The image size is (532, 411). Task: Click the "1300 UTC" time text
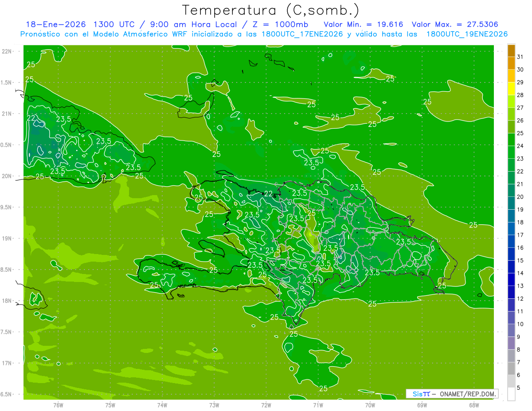[113, 24]
